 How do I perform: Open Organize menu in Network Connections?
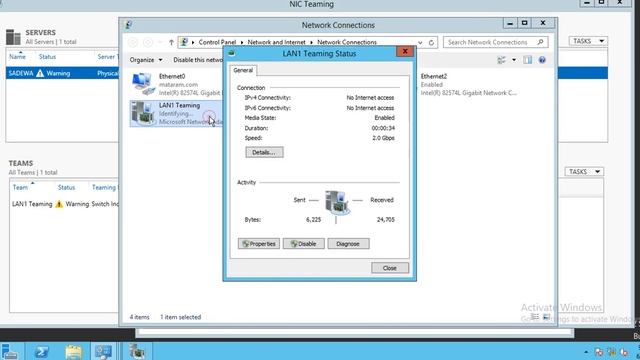[x=146, y=60]
